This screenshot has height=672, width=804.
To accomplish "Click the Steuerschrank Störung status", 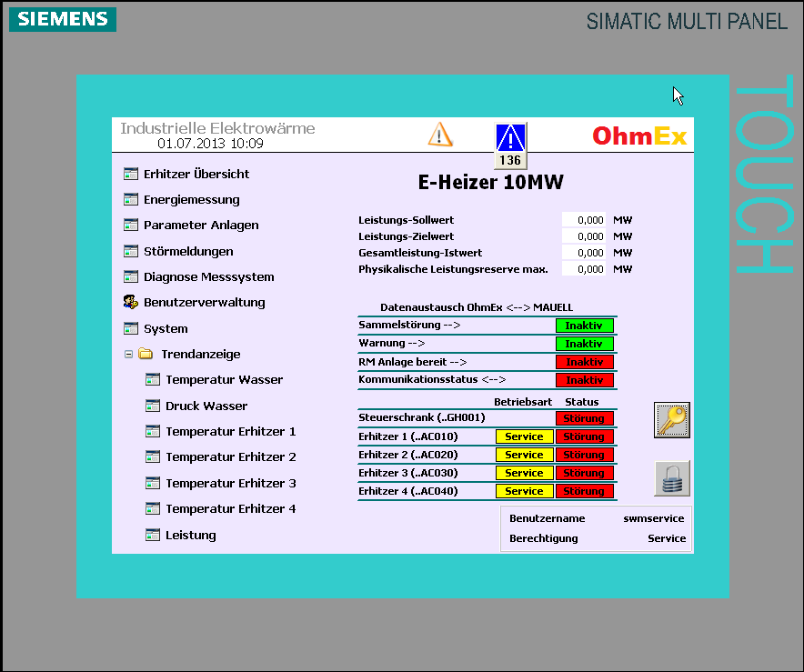I will point(585,418).
